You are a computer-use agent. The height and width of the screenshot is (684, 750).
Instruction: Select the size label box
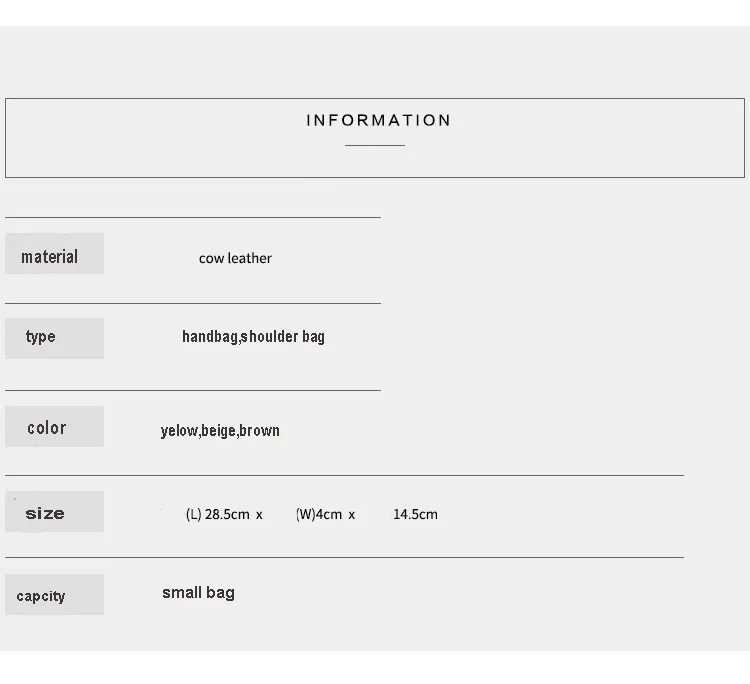click(55, 511)
